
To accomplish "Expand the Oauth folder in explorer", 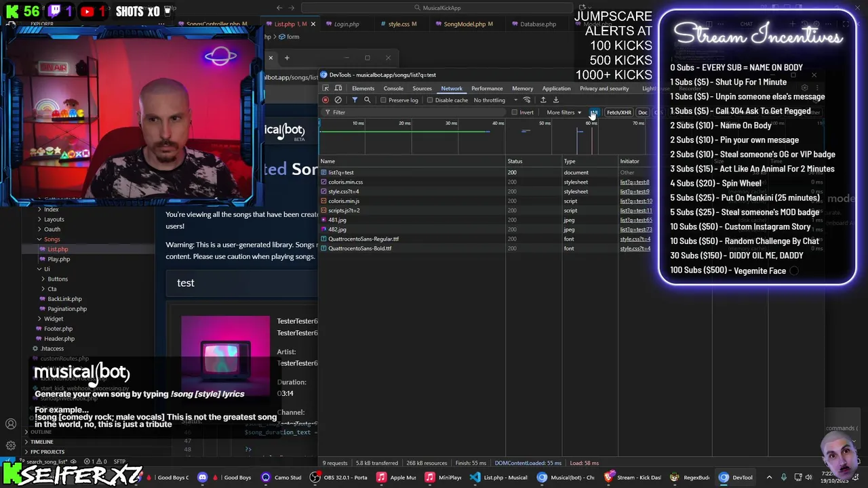I will (x=52, y=229).
